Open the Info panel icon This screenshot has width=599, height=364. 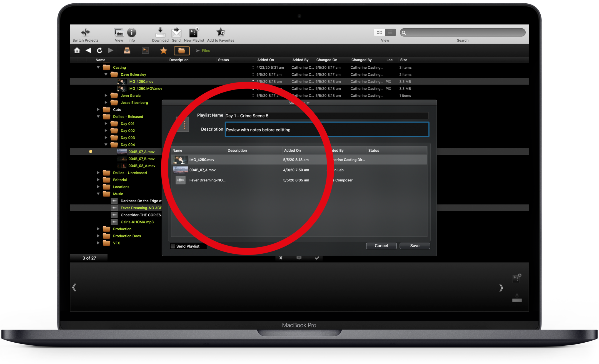(131, 33)
